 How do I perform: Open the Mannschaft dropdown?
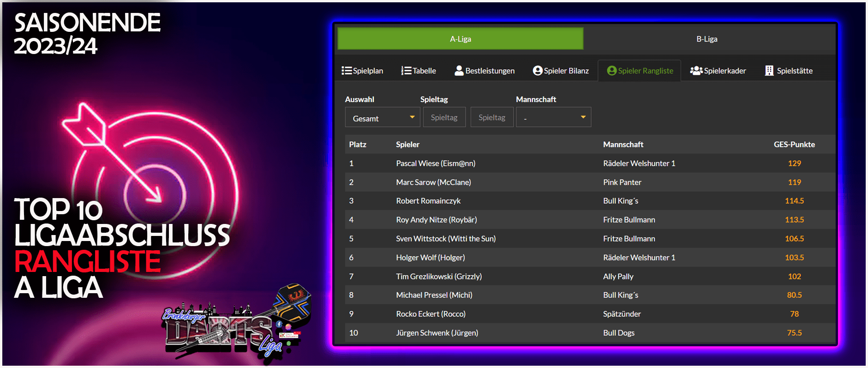coord(553,117)
